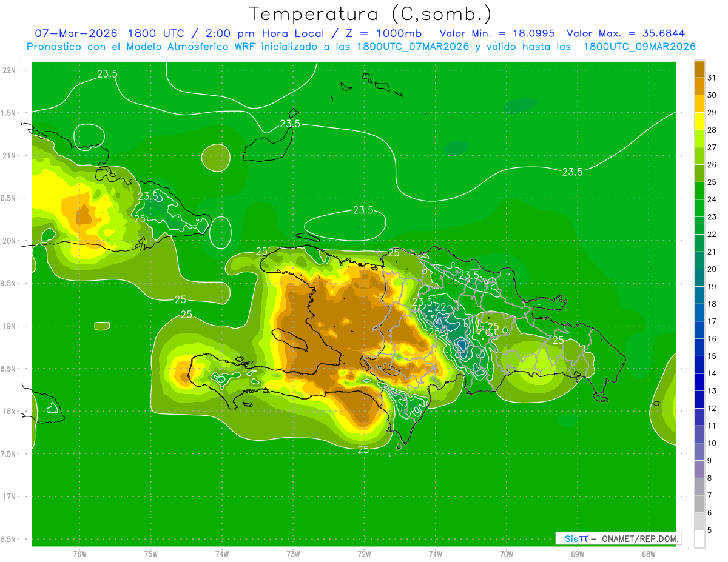This screenshot has height=562, width=728.
Task: Click the "21N" latitude axis label
Action: [x=9, y=156]
